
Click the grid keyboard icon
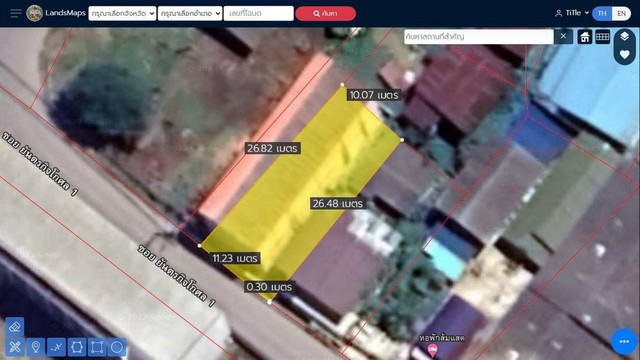pyautogui.click(x=602, y=37)
